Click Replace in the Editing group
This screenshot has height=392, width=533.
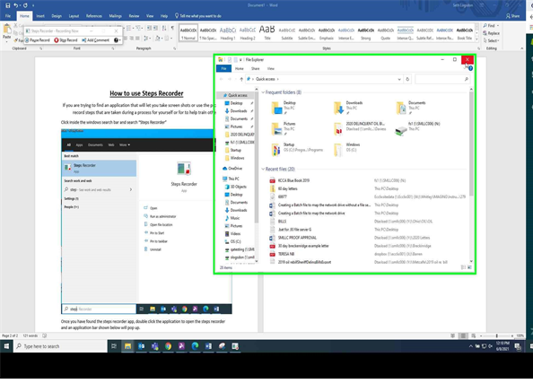[x=492, y=33]
